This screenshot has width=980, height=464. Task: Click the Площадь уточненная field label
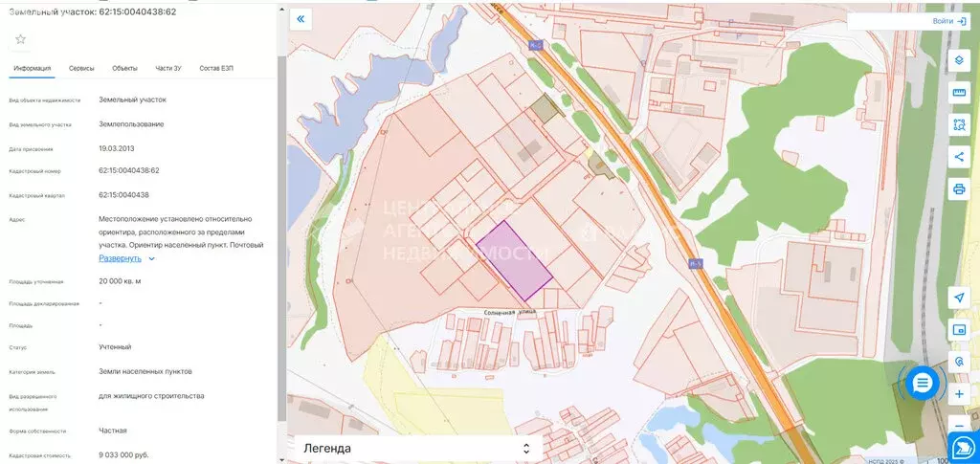click(36, 281)
